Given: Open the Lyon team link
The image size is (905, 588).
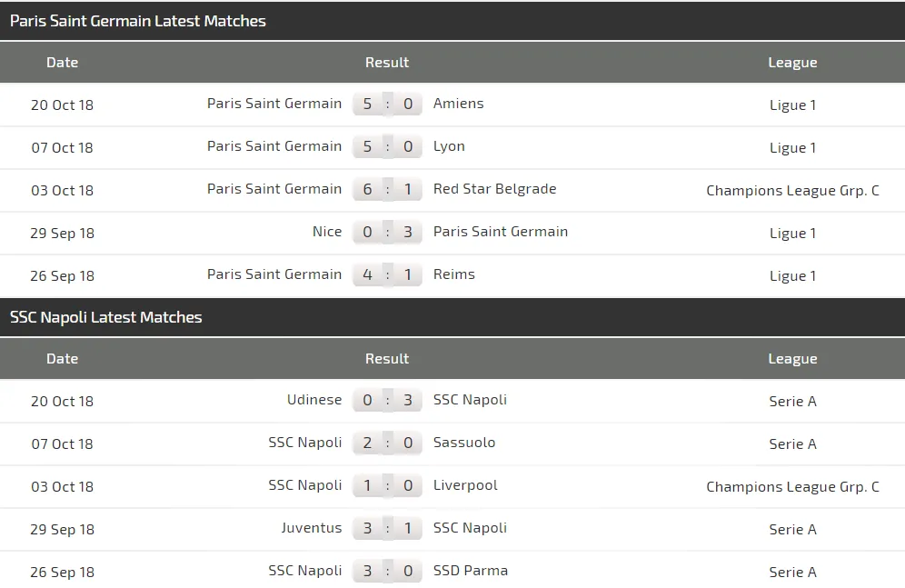Looking at the screenshot, I should 449,146.
